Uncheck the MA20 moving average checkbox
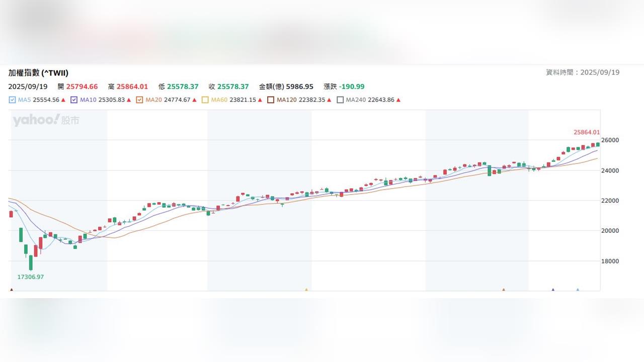This screenshot has height=362, width=644. 139,100
